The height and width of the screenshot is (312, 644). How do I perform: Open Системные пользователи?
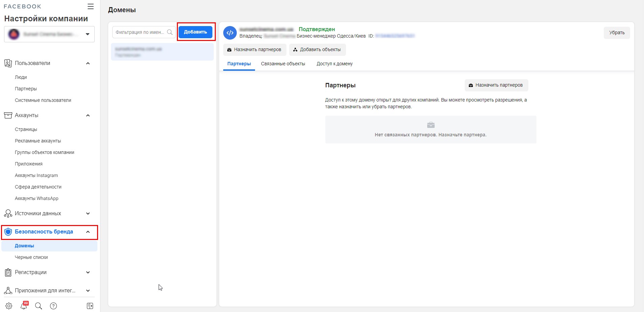pyautogui.click(x=43, y=100)
